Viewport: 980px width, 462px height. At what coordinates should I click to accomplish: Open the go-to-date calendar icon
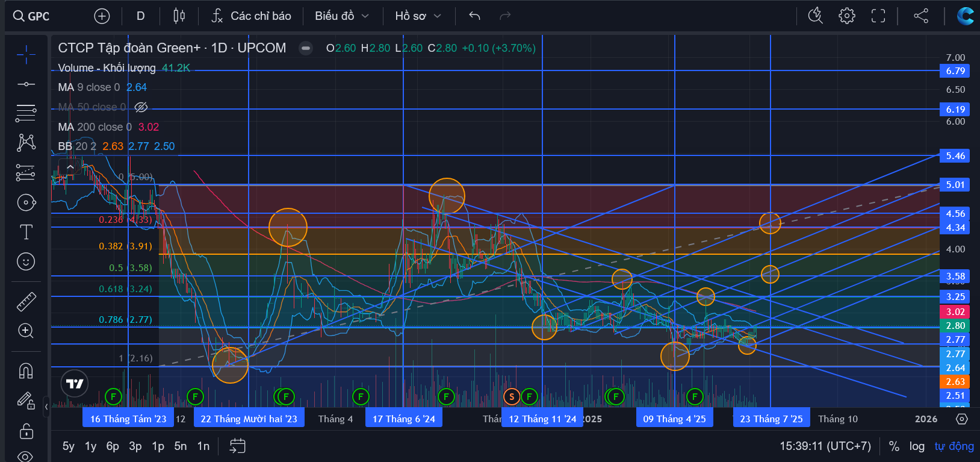(x=238, y=446)
